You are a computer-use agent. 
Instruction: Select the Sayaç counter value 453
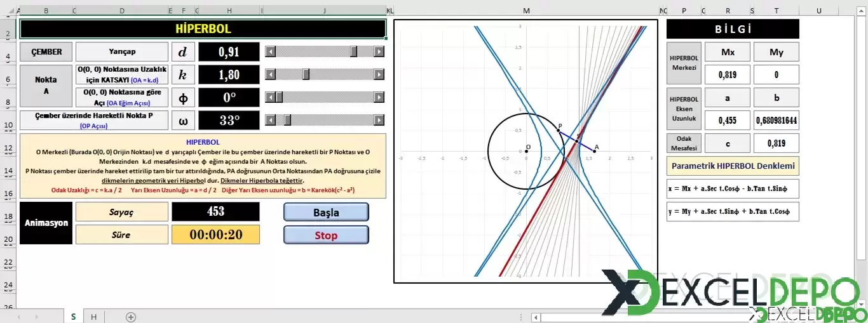(x=215, y=211)
